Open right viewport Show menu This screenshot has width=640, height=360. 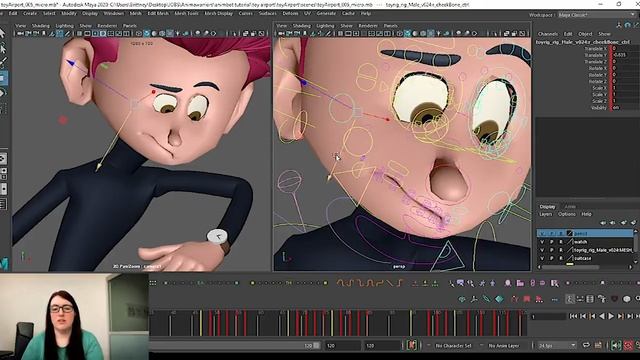point(347,26)
